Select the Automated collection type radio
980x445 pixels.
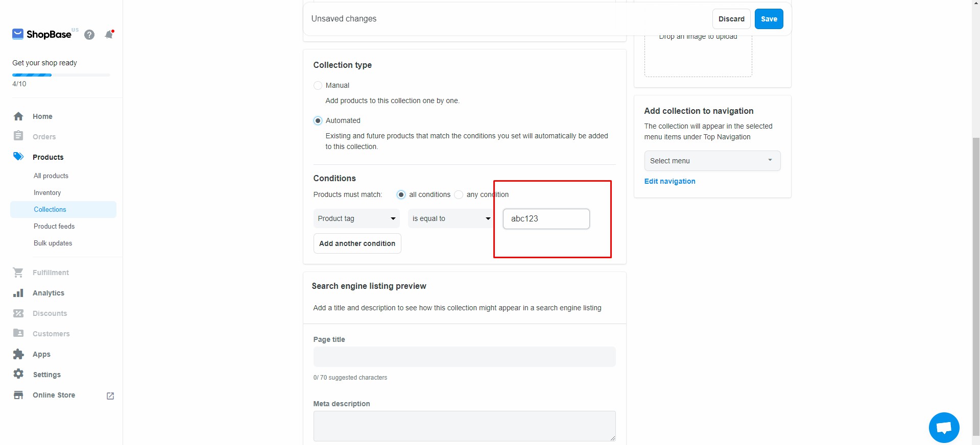pyautogui.click(x=318, y=120)
